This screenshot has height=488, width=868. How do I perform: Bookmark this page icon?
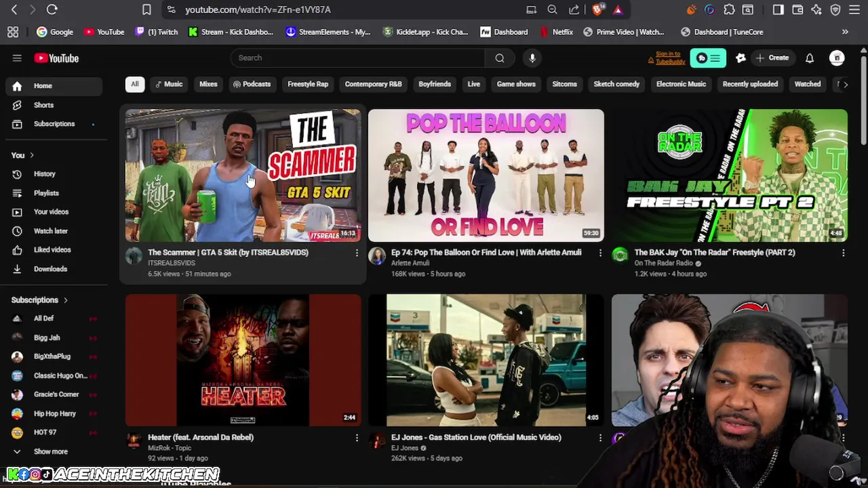tap(146, 9)
